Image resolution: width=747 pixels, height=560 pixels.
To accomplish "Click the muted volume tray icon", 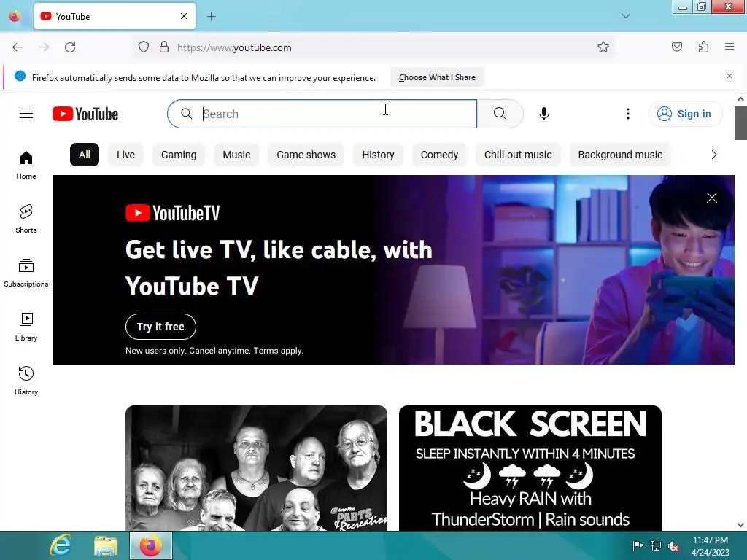I will pyautogui.click(x=673, y=547).
